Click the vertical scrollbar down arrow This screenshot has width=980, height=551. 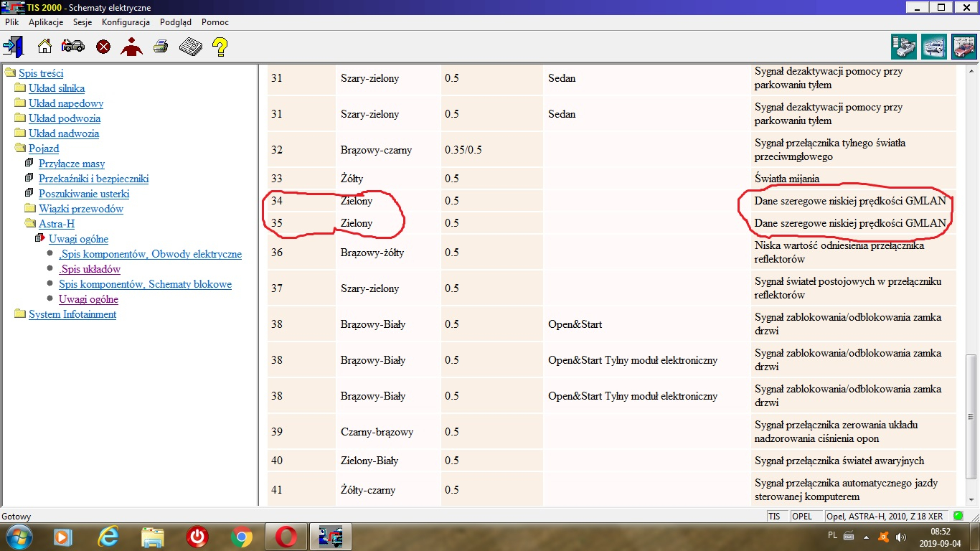pyautogui.click(x=971, y=500)
